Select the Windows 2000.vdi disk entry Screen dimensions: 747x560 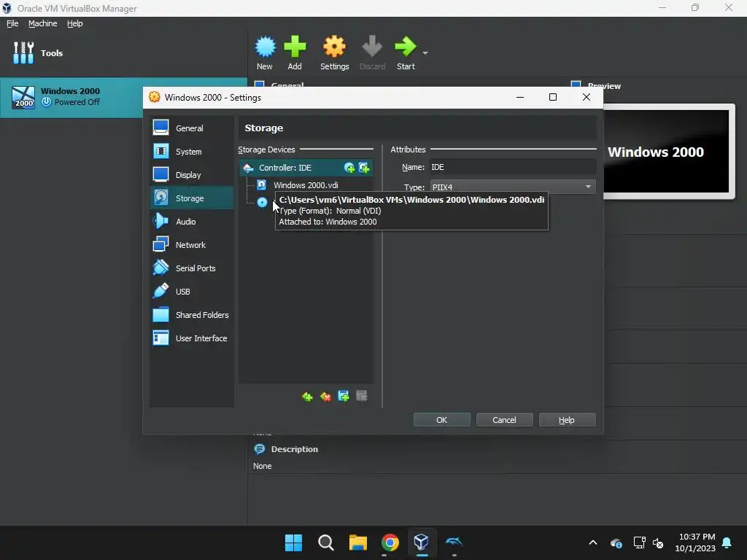[306, 184]
